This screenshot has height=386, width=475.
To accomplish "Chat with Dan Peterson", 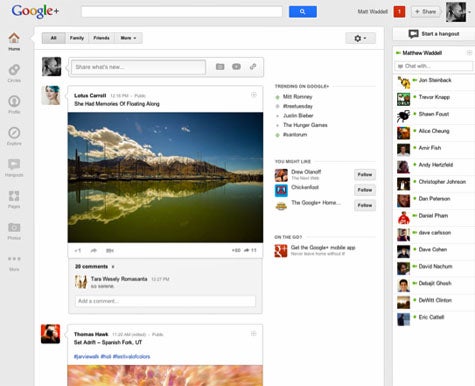I will [434, 199].
